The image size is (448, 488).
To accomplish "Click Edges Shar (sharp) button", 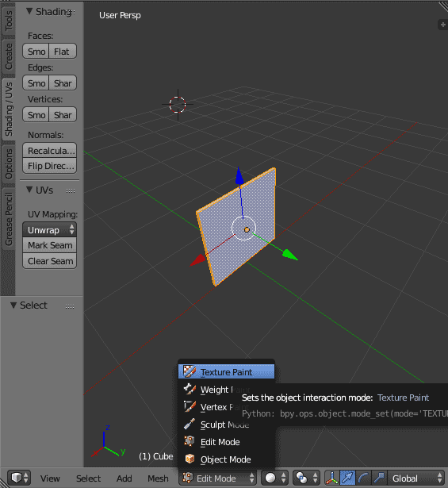I will coord(63,83).
